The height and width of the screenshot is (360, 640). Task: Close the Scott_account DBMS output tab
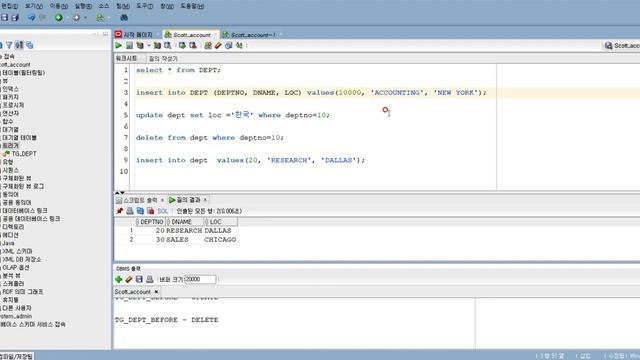pyautogui.click(x=156, y=292)
